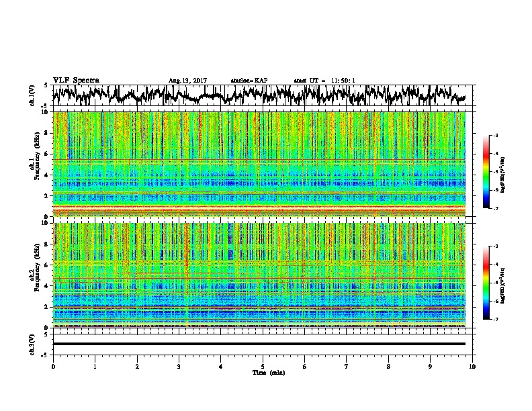
Task: Click the ch.1 frequency spectrogram panel
Action: (x=259, y=164)
